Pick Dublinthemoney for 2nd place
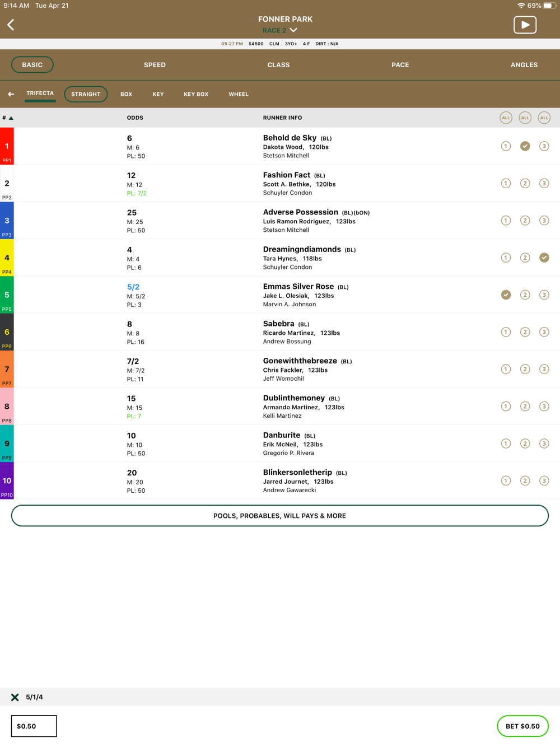 click(525, 407)
